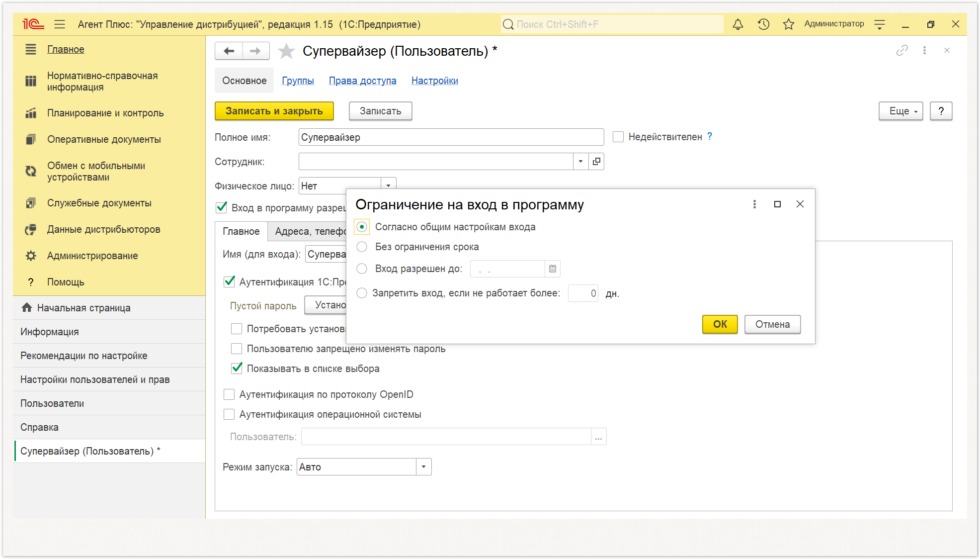Viewport: 980px width, 559px height.
Task: Copy link to this form icon
Action: (902, 50)
